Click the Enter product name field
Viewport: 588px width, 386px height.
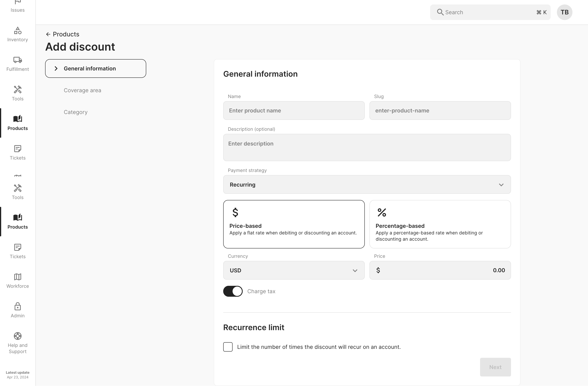pos(294,111)
